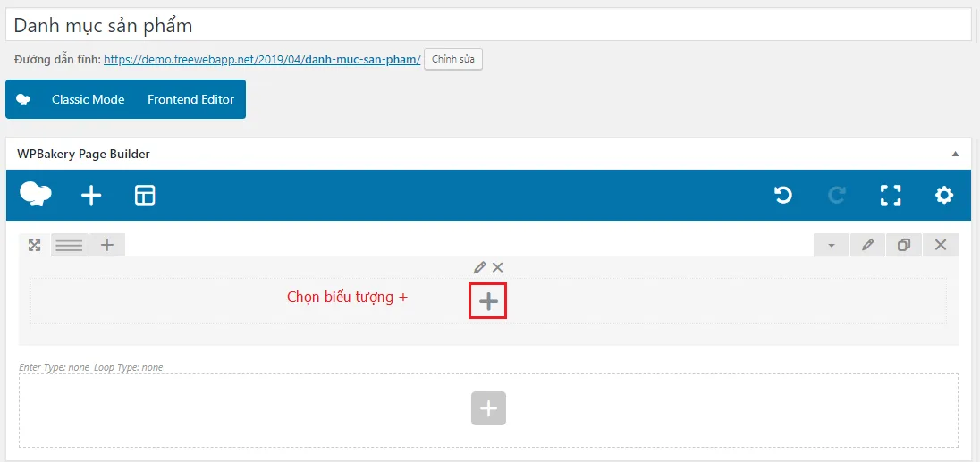This screenshot has height=462, width=980.
Task: Change row column layout icon
Action: point(70,246)
